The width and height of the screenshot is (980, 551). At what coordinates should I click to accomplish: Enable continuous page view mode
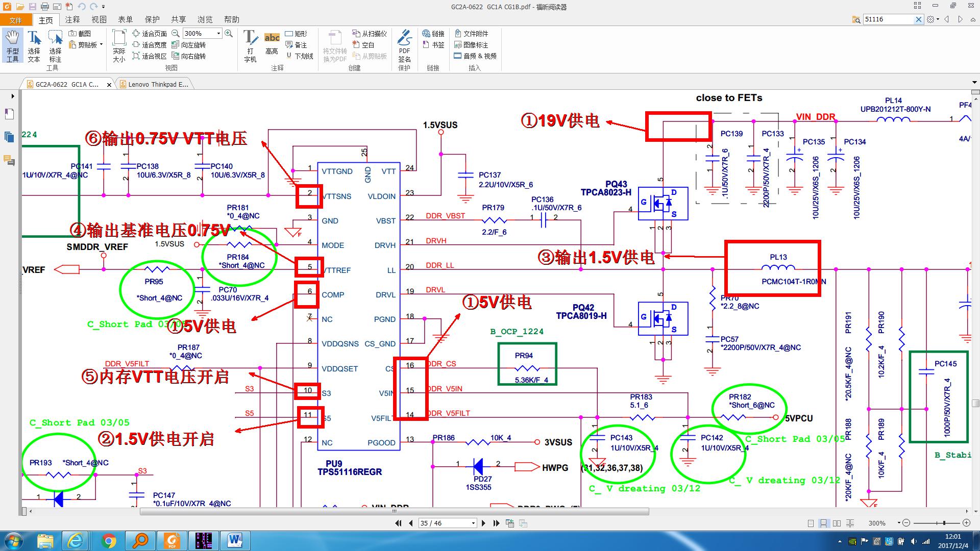point(823,523)
